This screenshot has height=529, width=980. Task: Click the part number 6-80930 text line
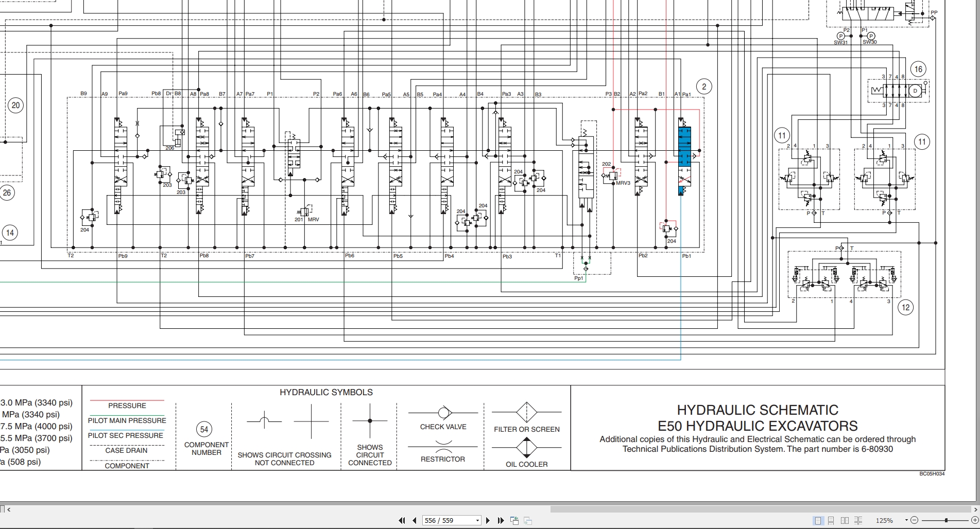[758, 449]
